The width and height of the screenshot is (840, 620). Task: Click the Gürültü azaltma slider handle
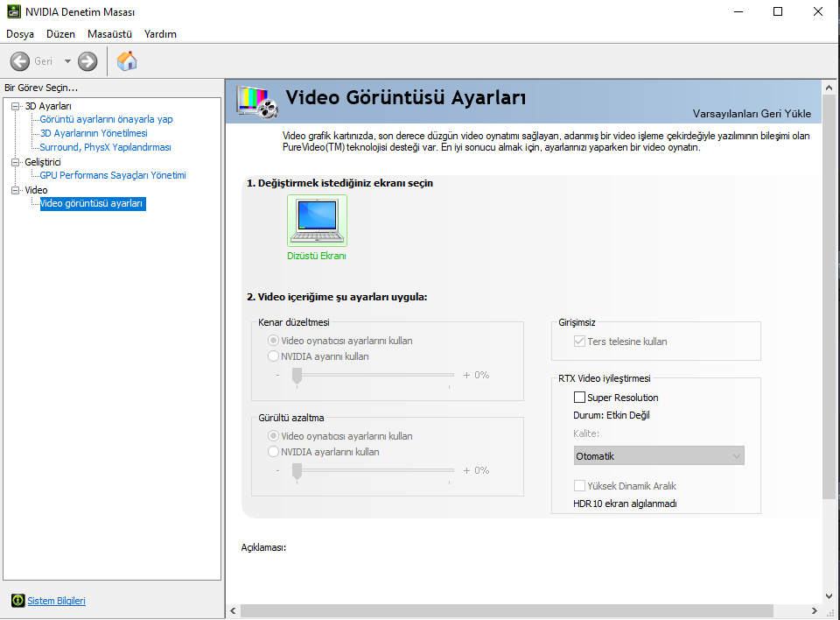[x=297, y=472]
